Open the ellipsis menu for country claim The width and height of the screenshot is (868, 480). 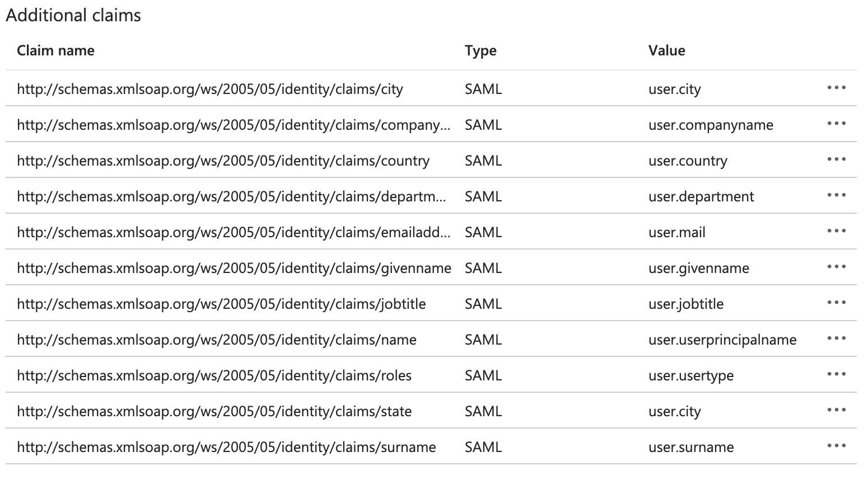836,159
